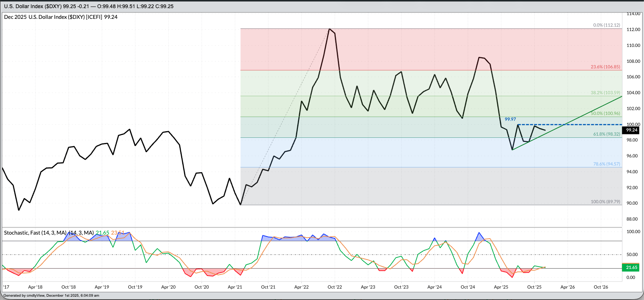The height and width of the screenshot is (300, 644).
Task: Click the 61.8% (98.32) retracement label
Action: (x=606, y=134)
